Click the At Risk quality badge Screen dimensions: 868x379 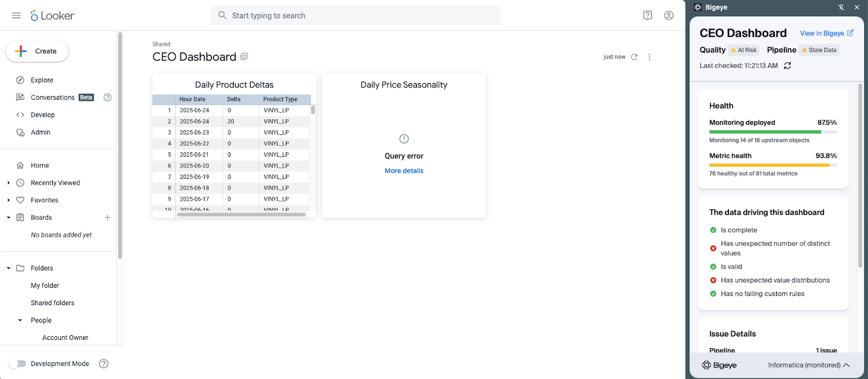pyautogui.click(x=743, y=50)
